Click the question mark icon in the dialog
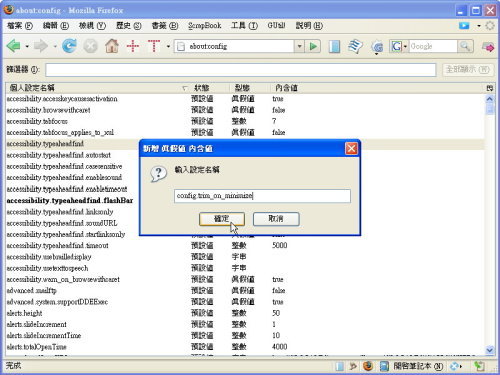500x375 pixels. coord(158,174)
